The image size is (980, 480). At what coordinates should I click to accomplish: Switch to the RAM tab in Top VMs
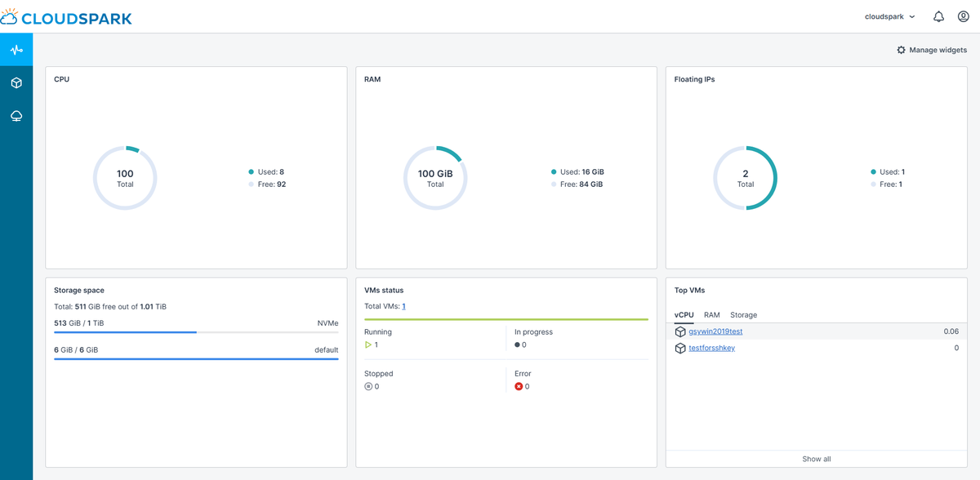(712, 314)
